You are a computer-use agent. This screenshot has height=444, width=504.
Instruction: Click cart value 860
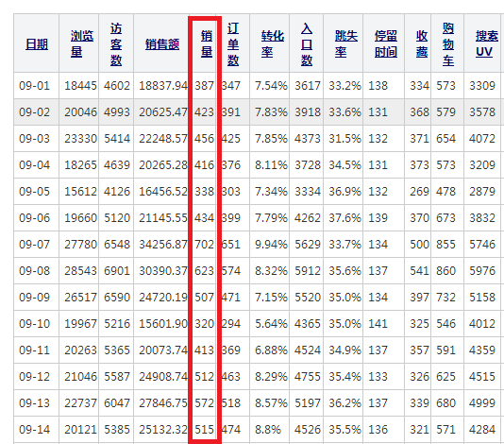pos(445,270)
